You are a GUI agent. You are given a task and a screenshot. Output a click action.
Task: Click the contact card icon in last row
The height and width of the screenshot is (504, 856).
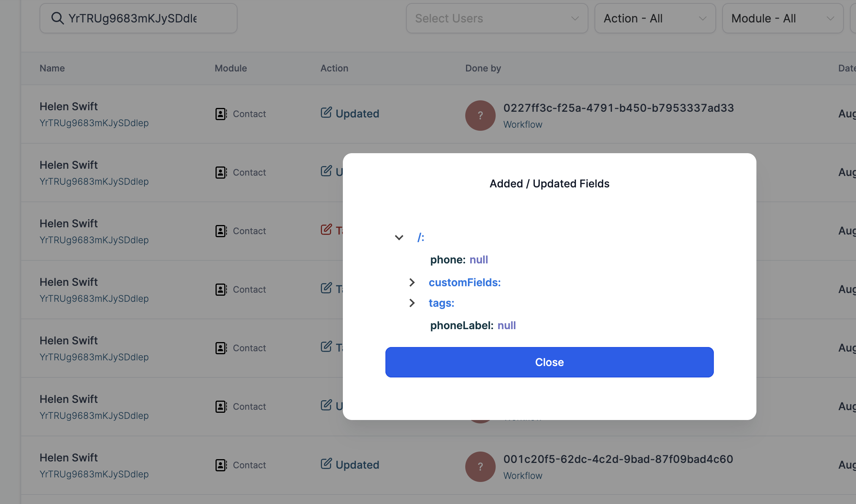pos(221,465)
